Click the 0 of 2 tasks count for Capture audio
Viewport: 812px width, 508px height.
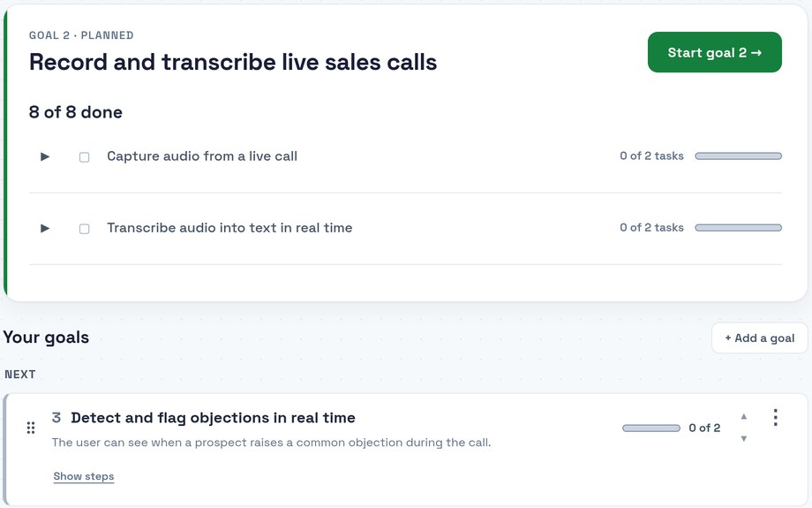pos(651,156)
